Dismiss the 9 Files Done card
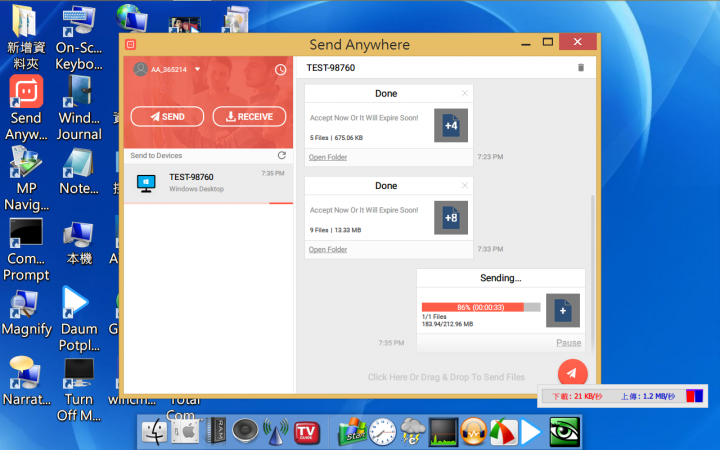 point(465,186)
